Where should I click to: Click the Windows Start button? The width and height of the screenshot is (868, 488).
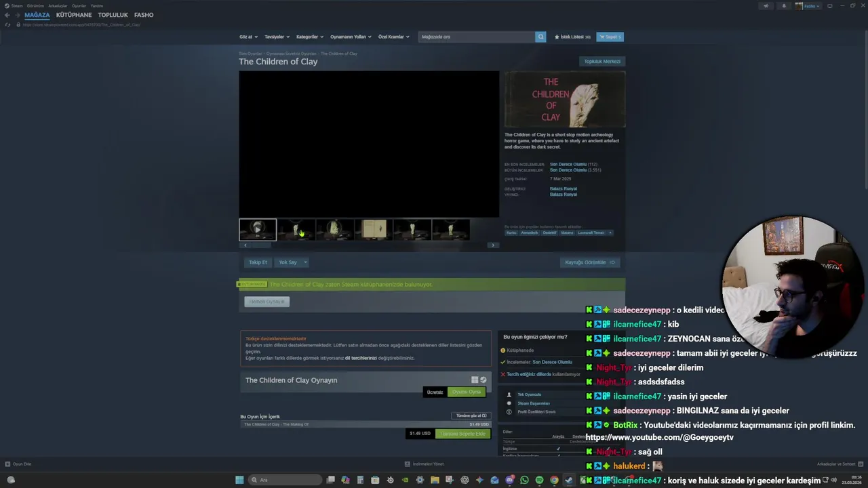(x=239, y=480)
